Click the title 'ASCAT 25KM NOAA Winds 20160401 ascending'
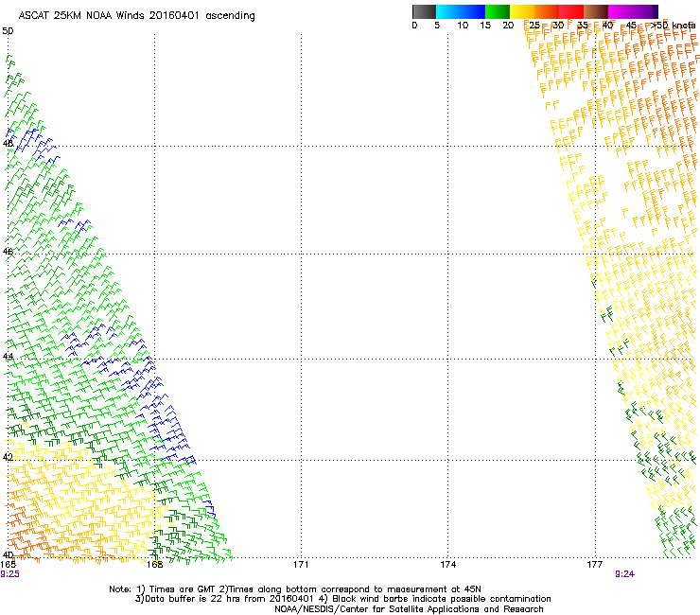The image size is (700, 615). (x=136, y=16)
